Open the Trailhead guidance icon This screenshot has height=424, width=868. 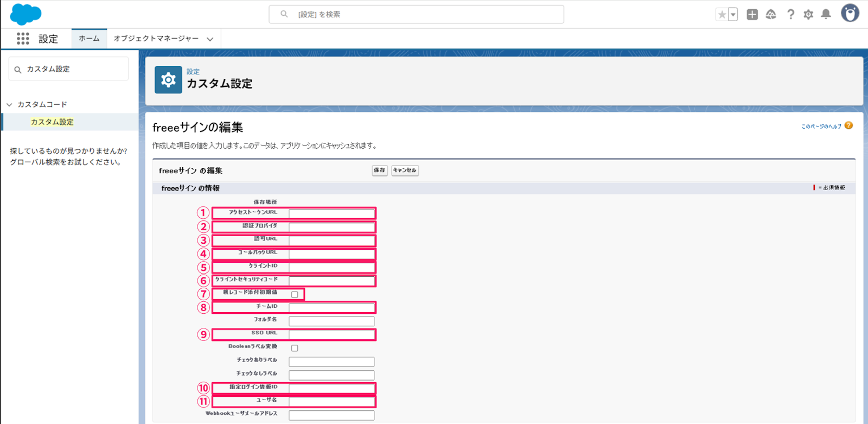pyautogui.click(x=771, y=15)
